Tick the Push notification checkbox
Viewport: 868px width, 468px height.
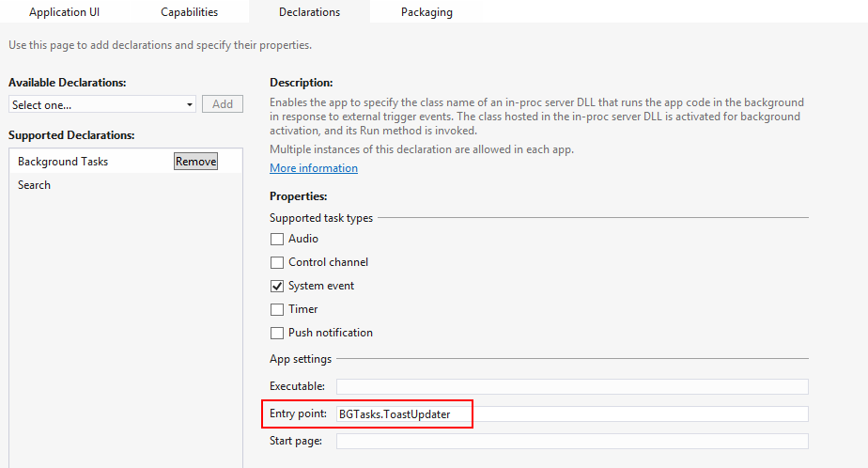coord(277,333)
